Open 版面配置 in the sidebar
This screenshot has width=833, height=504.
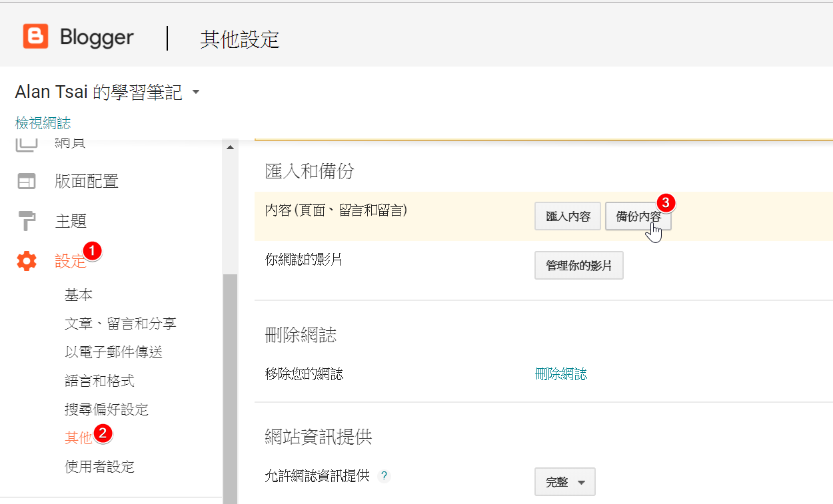(x=87, y=181)
